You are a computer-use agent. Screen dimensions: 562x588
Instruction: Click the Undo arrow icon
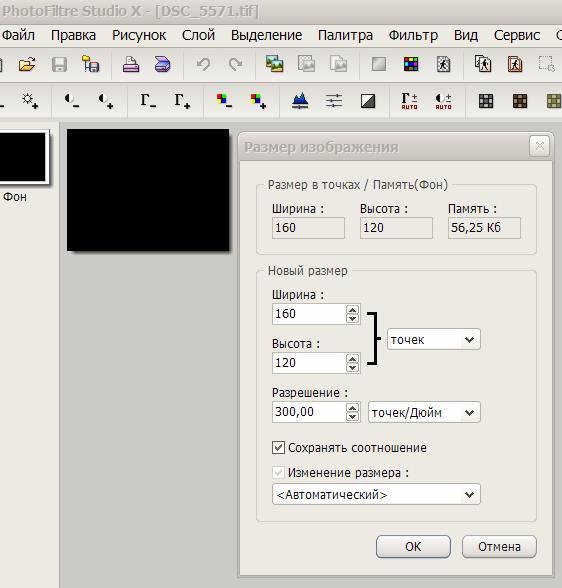click(204, 64)
